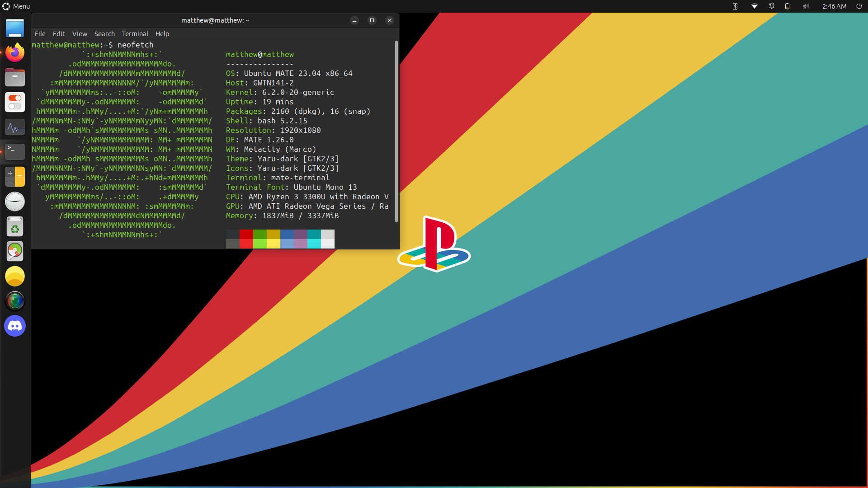
Task: Click the 'Ubuntu Mono 13' font value
Action: pyautogui.click(x=325, y=187)
